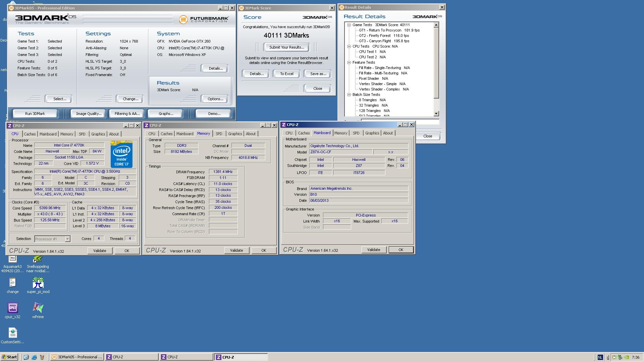644x362 pixels.
Task: Click the Intel Core i7 logo
Action: click(121, 155)
